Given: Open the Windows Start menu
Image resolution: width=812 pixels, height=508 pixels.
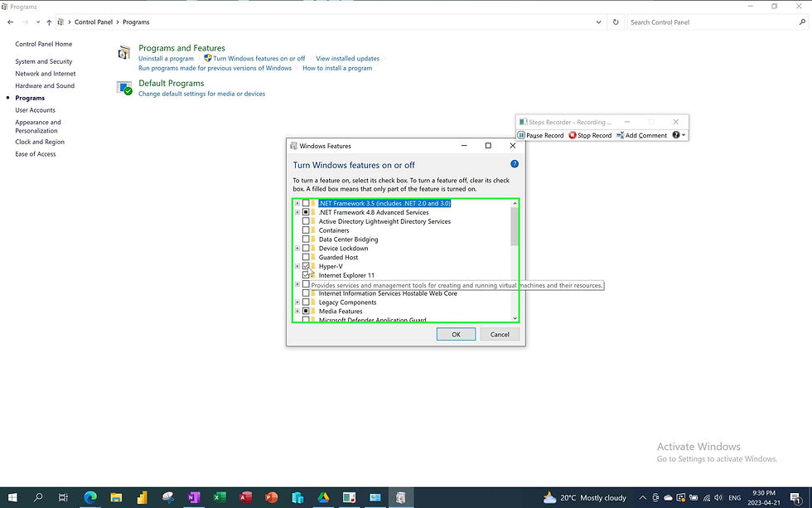Looking at the screenshot, I should 12,498.
